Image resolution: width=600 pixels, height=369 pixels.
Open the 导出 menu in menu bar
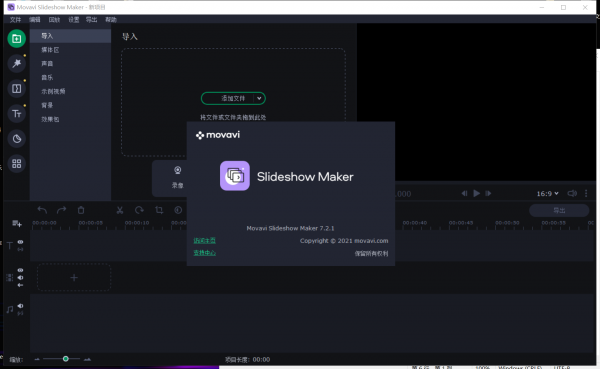[x=91, y=20]
